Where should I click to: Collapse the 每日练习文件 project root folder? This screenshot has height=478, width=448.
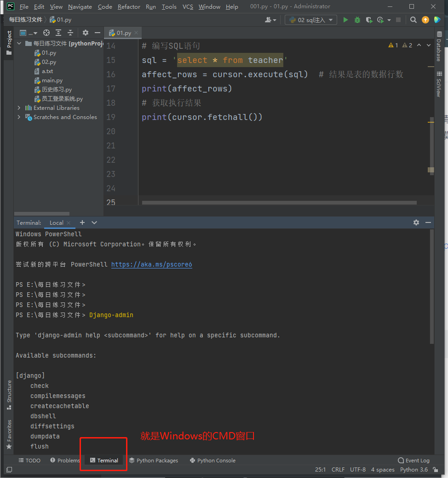click(19, 44)
